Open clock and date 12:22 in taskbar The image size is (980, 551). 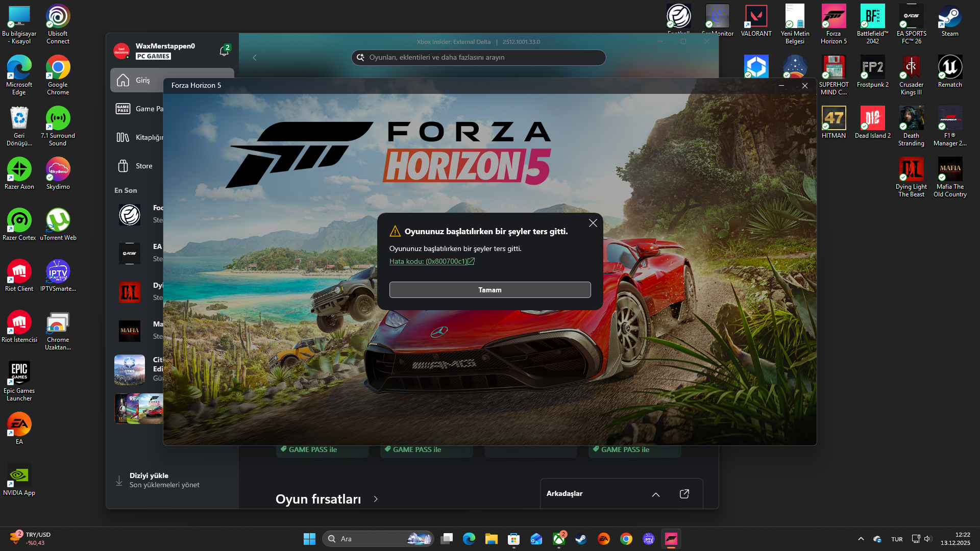[955, 539]
